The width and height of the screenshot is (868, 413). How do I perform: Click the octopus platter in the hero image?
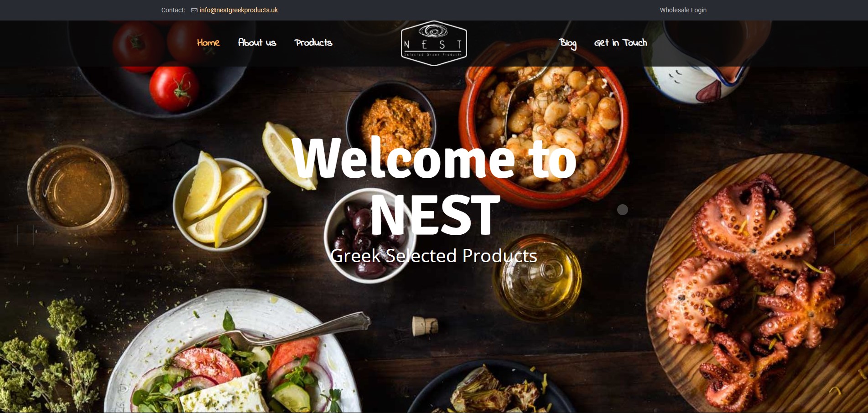757,283
